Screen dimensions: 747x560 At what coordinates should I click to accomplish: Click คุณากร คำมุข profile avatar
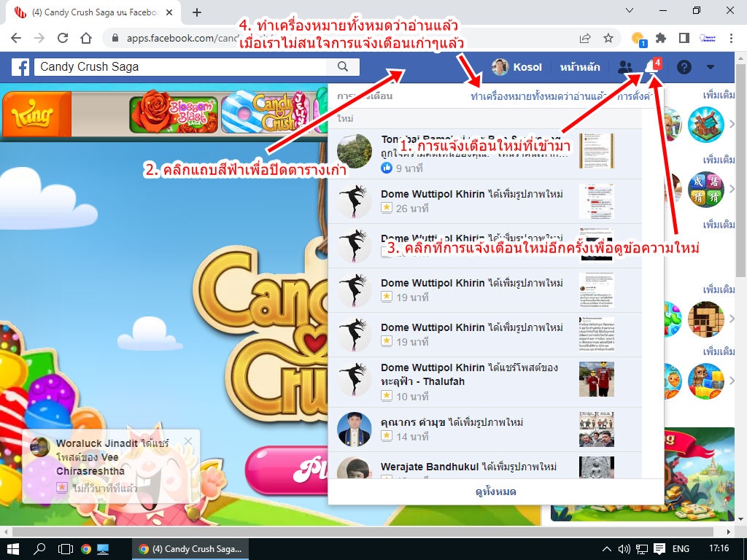tap(354, 429)
